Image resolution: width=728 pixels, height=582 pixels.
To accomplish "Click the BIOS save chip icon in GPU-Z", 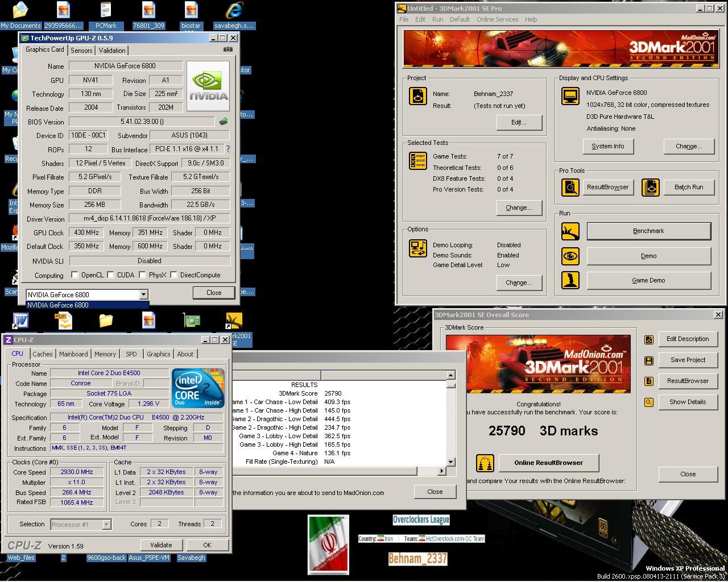I will click(224, 121).
